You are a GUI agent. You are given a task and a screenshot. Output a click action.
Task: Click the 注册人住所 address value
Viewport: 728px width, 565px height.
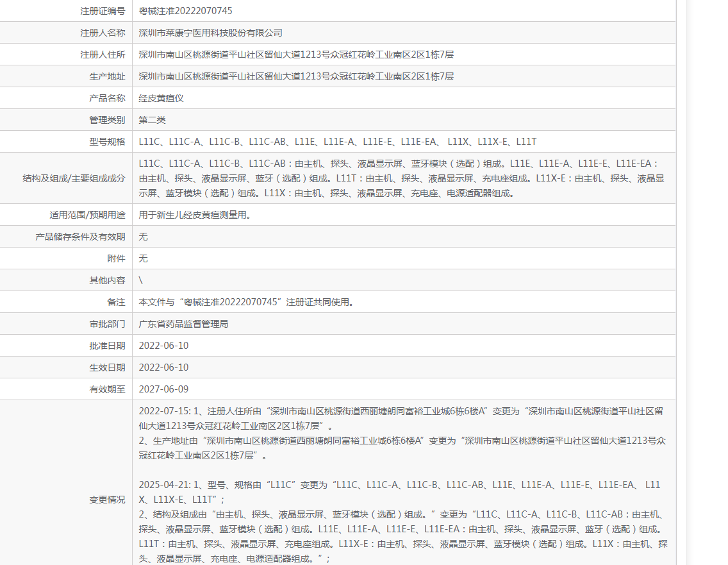coord(296,55)
